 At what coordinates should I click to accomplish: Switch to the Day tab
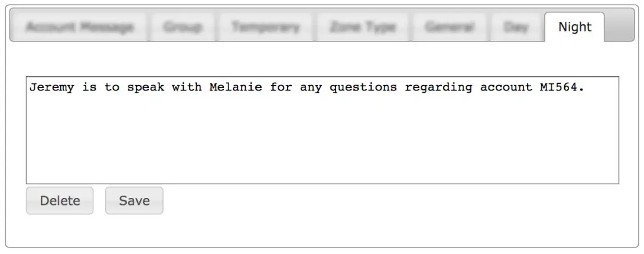point(516,27)
